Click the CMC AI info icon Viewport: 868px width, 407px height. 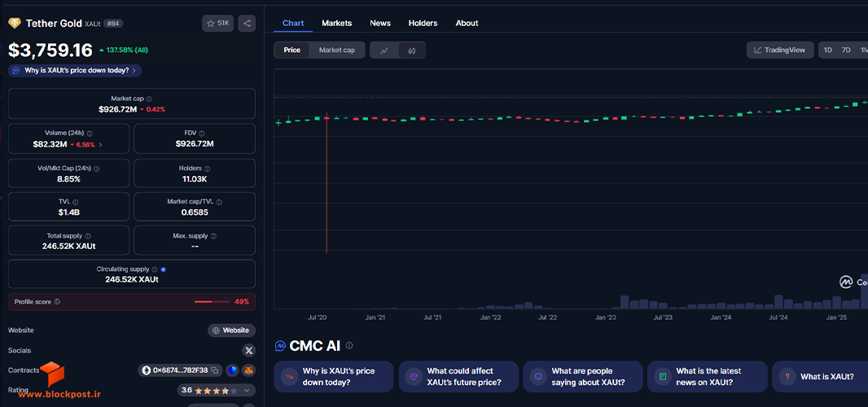349,345
